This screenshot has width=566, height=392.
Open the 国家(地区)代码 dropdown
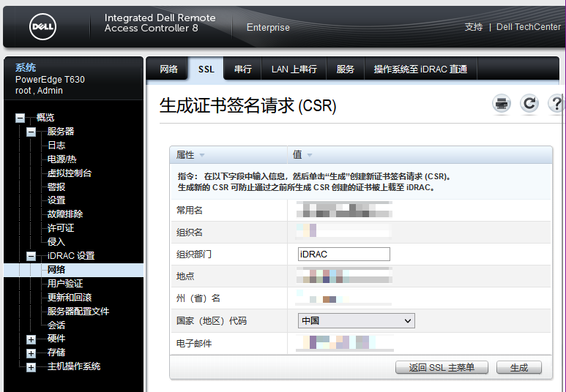pyautogui.click(x=357, y=320)
